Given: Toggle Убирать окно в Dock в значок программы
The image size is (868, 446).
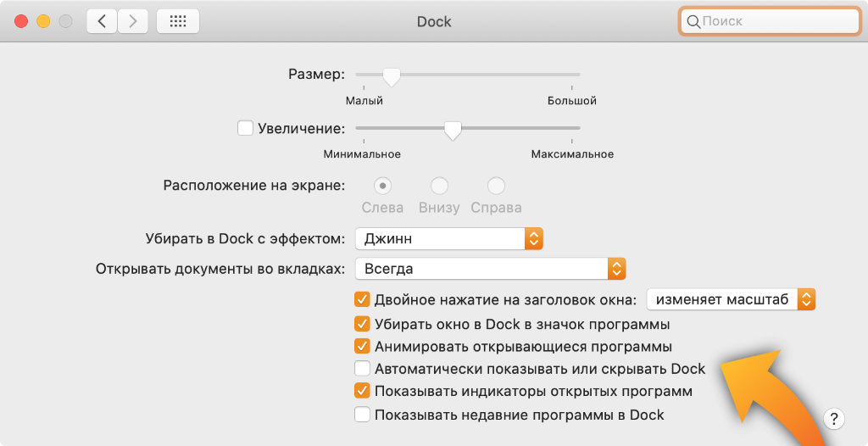Looking at the screenshot, I should pyautogui.click(x=363, y=323).
